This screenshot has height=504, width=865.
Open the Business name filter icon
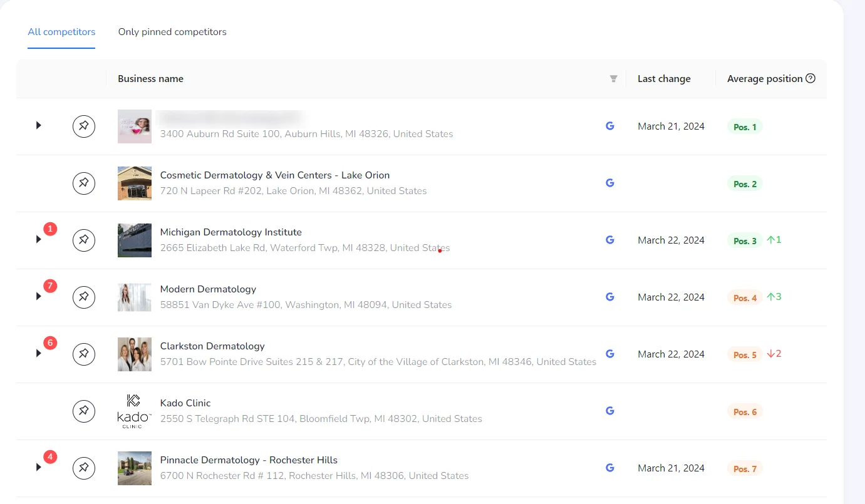click(614, 79)
